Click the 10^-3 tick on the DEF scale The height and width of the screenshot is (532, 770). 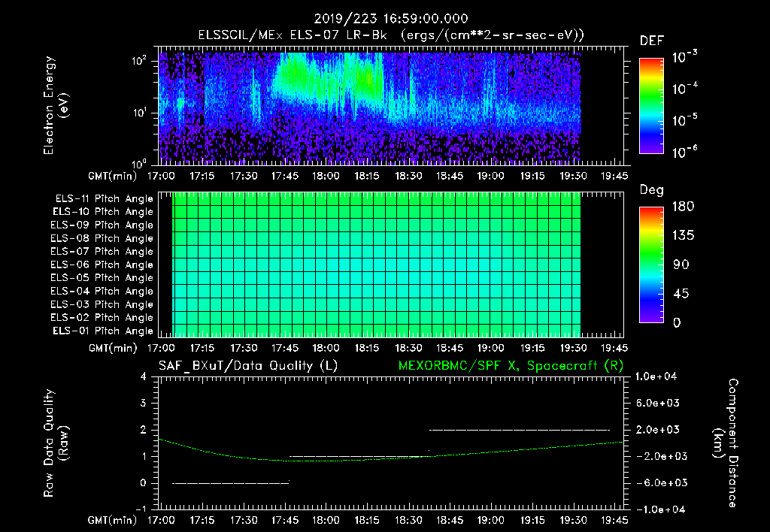[x=684, y=57]
